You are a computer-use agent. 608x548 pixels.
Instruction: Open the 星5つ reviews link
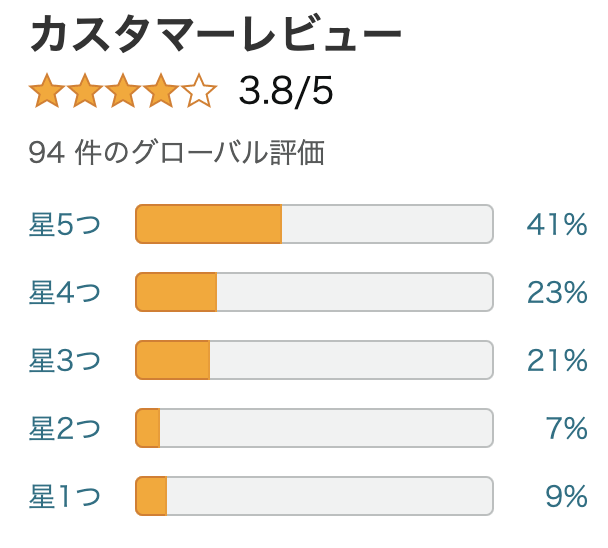click(65, 224)
